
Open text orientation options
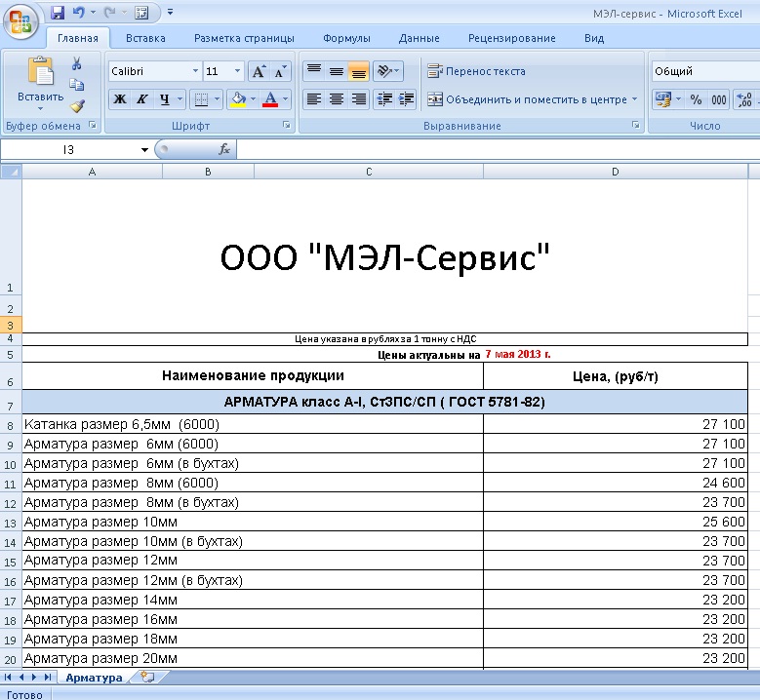[387, 71]
